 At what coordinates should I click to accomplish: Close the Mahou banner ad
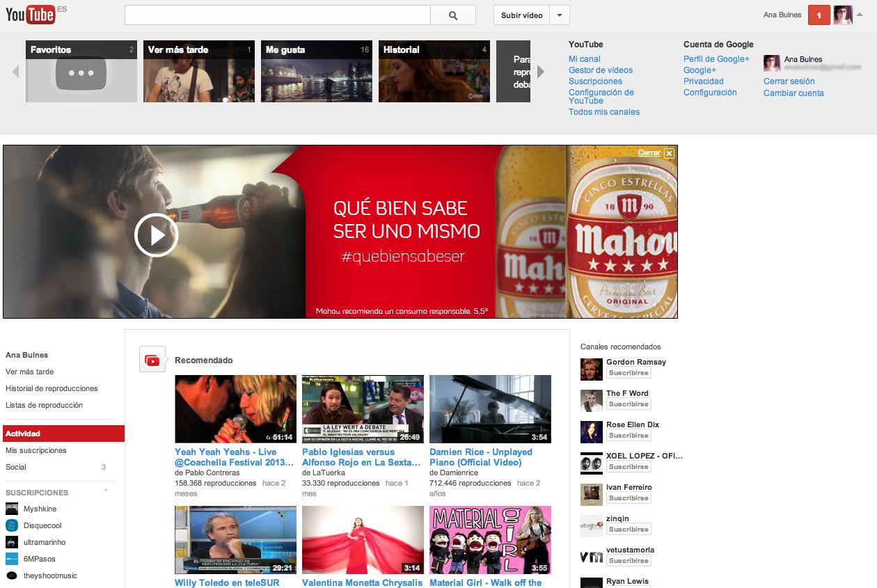[x=669, y=153]
